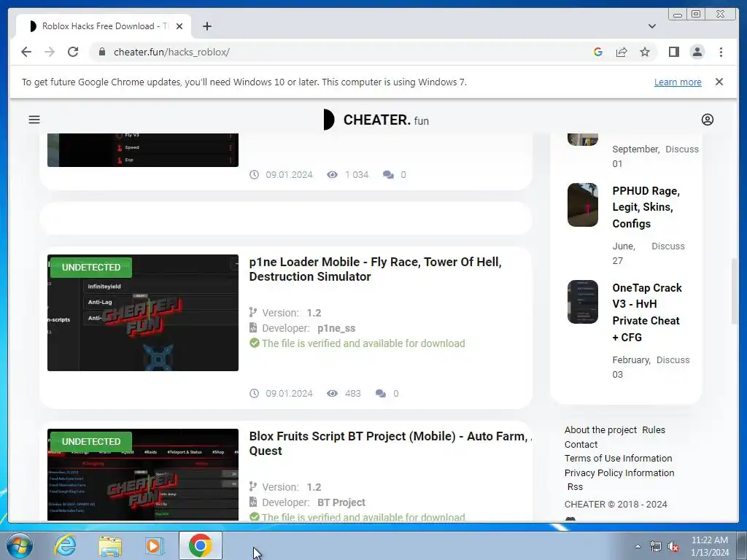Viewport: 747px width, 560px height.
Task: Click the CHEATER.fun logo
Action: (376, 120)
